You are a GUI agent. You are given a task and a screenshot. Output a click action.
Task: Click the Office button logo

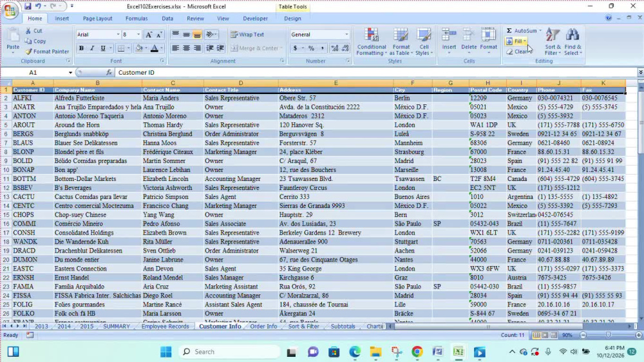tap(10, 10)
